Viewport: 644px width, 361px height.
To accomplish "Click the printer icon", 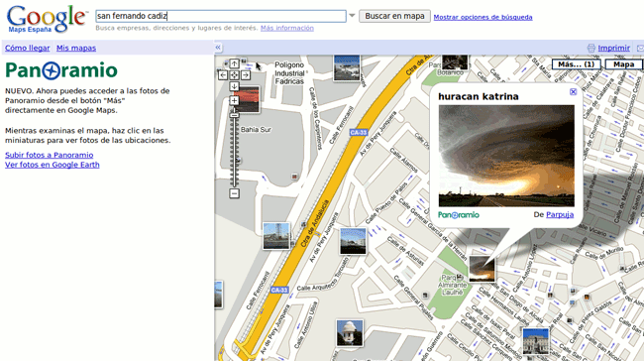I will (x=591, y=49).
